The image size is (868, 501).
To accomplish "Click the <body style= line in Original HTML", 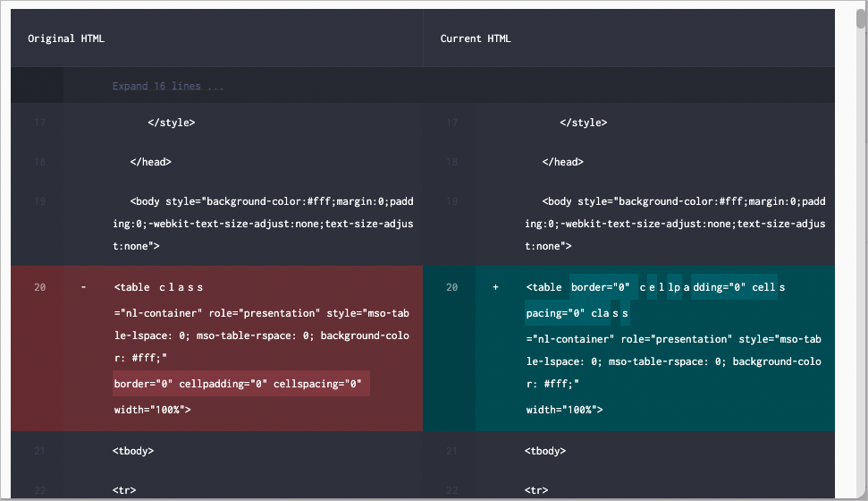I will [263, 224].
